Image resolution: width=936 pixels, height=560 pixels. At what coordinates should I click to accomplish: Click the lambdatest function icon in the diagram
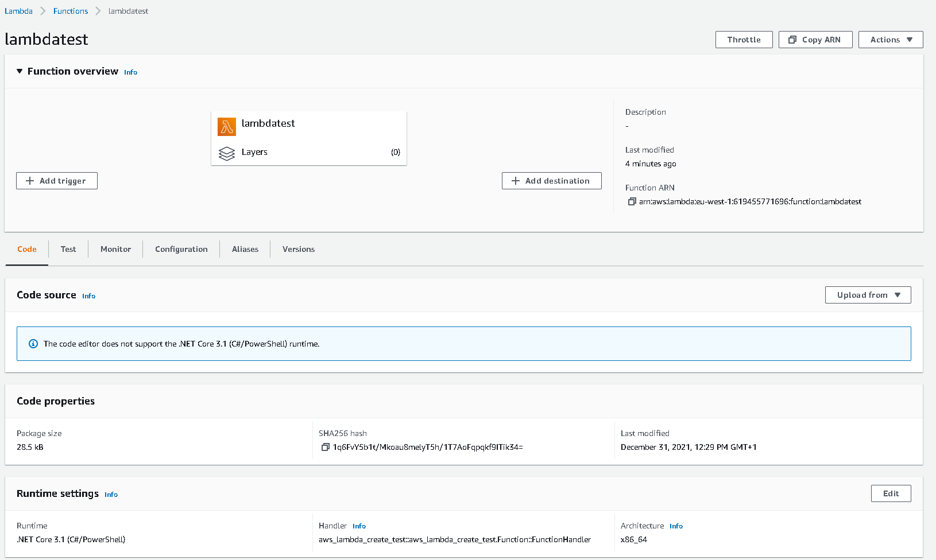point(226,126)
